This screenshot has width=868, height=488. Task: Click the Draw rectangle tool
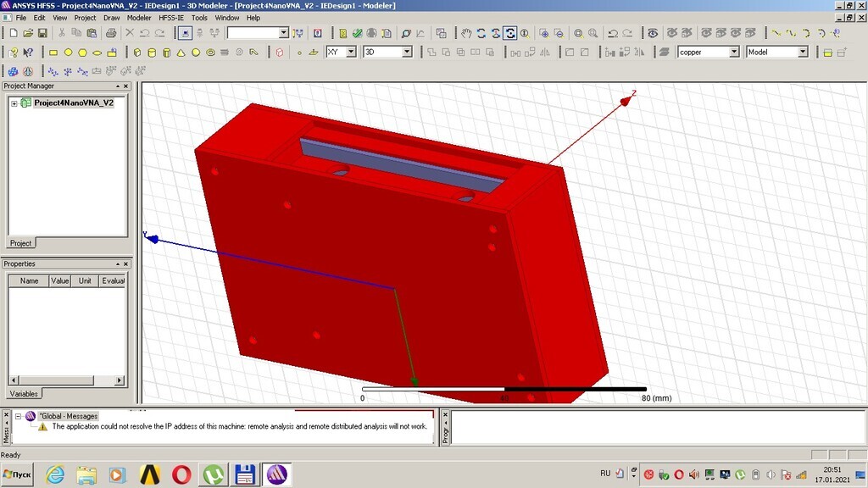pyautogui.click(x=53, y=53)
